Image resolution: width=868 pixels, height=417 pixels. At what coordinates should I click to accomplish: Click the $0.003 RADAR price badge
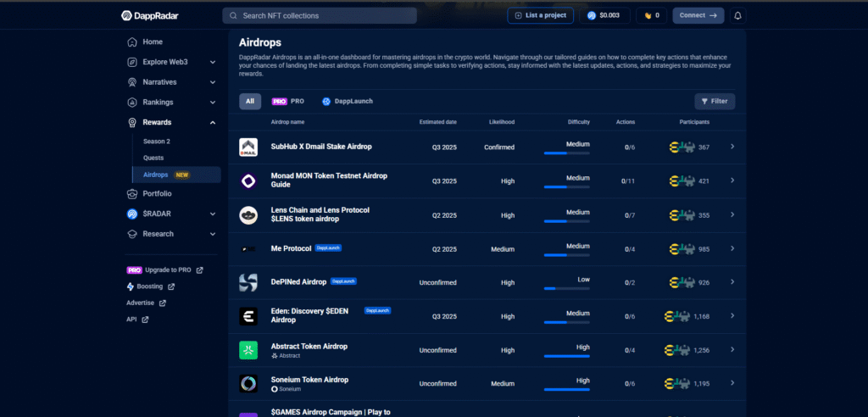pos(604,15)
